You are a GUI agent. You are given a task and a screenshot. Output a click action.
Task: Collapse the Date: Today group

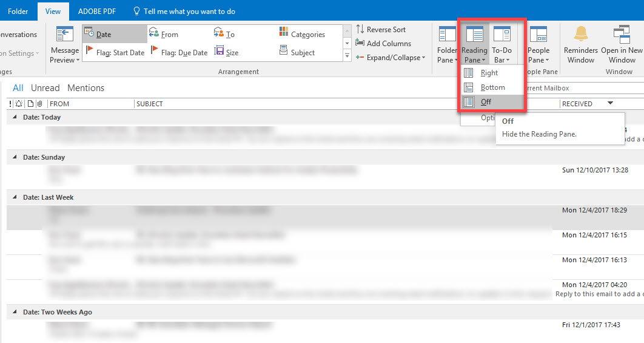(x=15, y=117)
